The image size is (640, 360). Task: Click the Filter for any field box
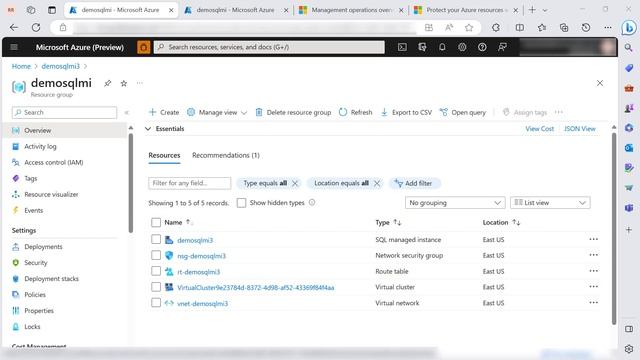pos(189,183)
